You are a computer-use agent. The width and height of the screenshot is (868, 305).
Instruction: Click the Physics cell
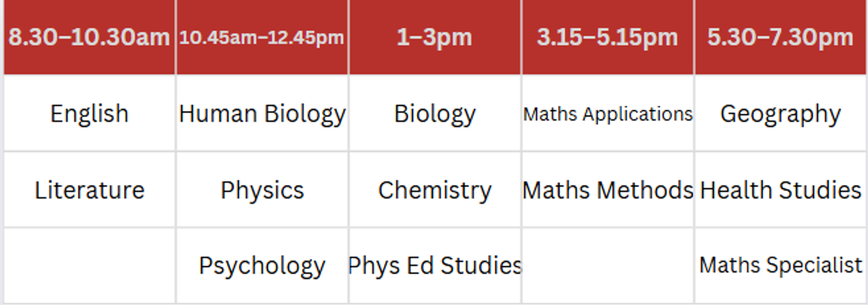coord(262,190)
